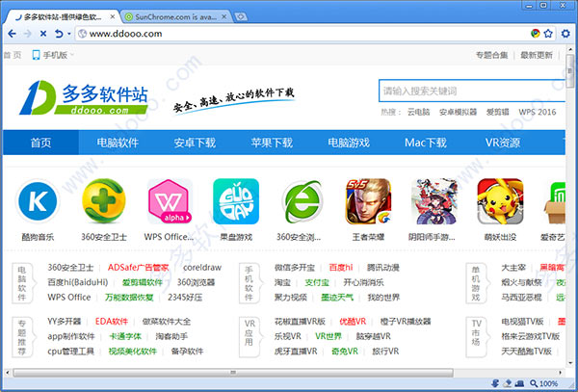Click the 果盘游戏 icon
Image resolution: width=578 pixels, height=392 pixels.
coord(236,201)
